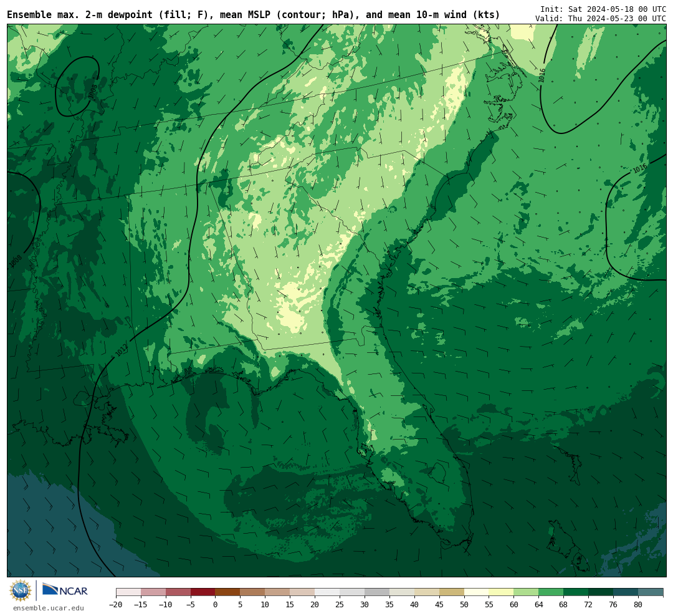This screenshot has width=673, height=616.
Task: Click the NSF logo
Action: (21, 590)
